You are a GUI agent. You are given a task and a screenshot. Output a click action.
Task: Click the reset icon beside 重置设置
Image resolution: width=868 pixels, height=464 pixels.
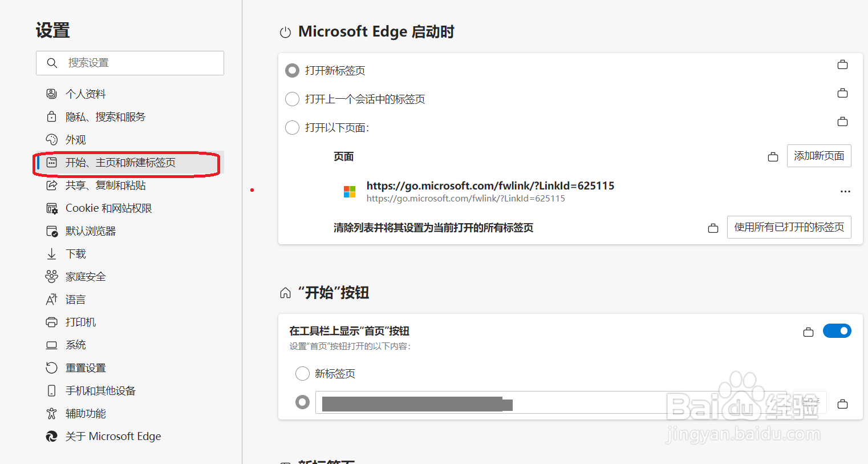(x=51, y=368)
